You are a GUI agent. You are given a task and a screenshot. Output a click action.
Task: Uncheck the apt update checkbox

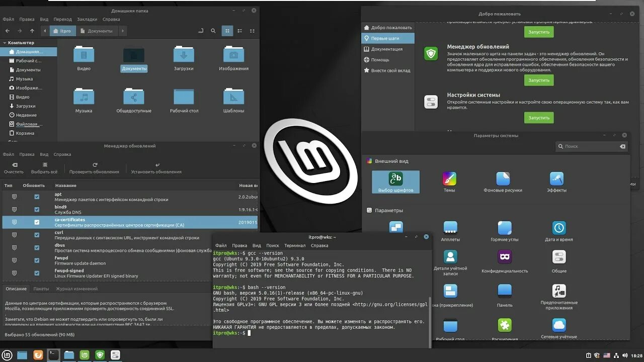click(37, 197)
